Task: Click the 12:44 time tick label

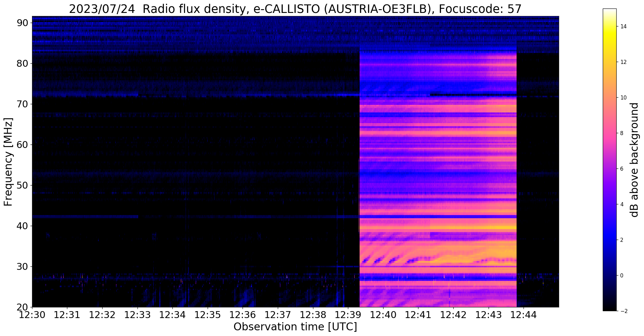Action: click(524, 315)
